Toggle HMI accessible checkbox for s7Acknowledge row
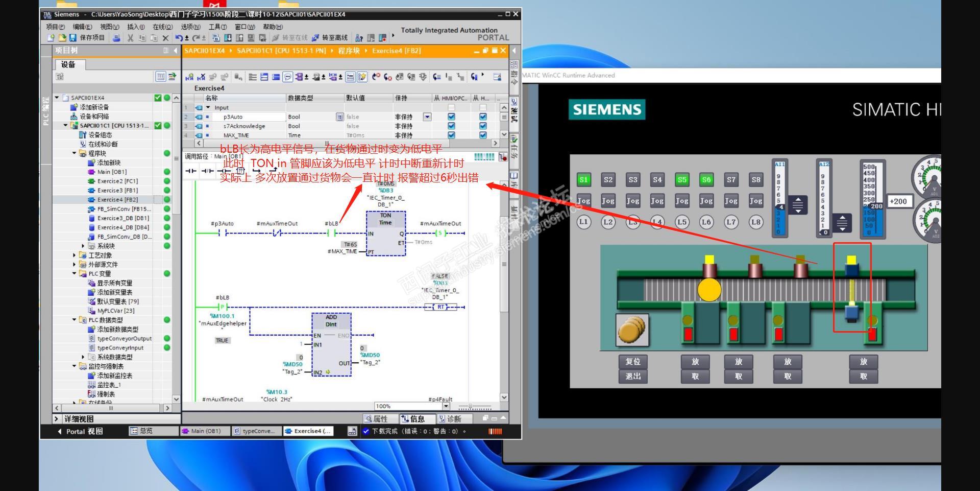Viewport: 980px width, 491px height. click(451, 126)
